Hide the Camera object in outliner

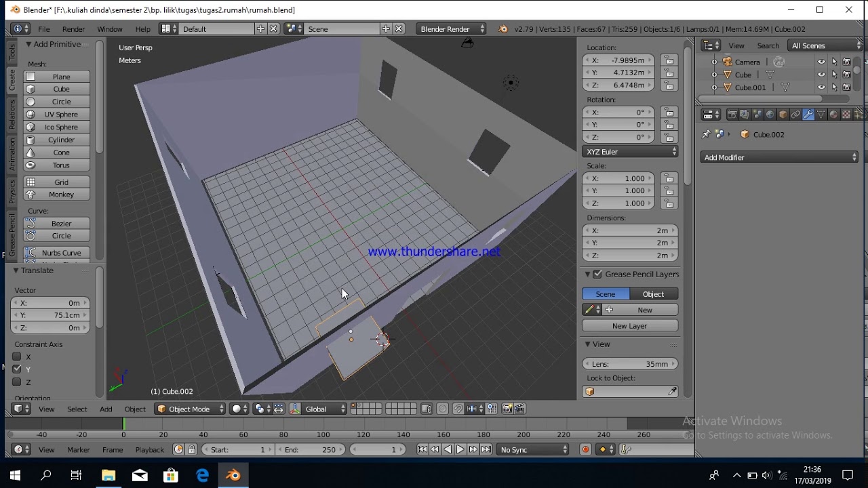pos(821,62)
